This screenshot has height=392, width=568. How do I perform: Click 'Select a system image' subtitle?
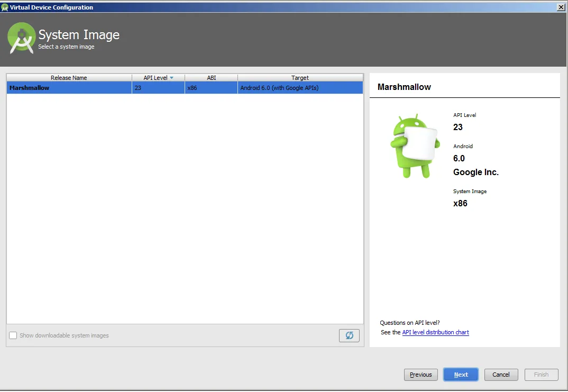point(66,47)
